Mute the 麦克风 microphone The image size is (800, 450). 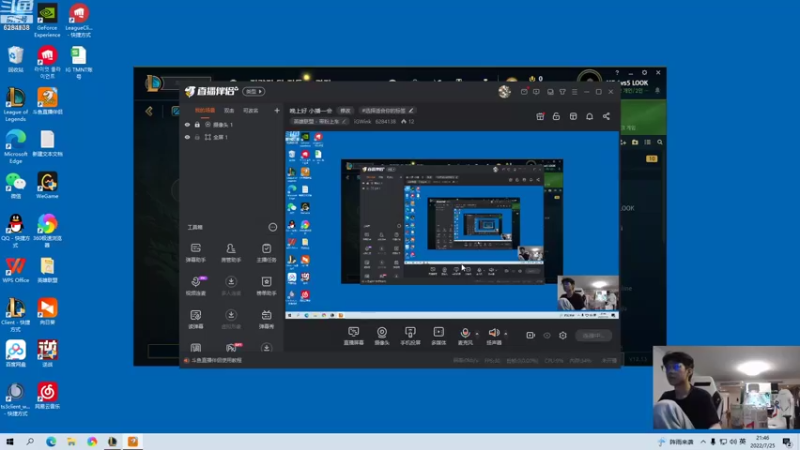465,336
